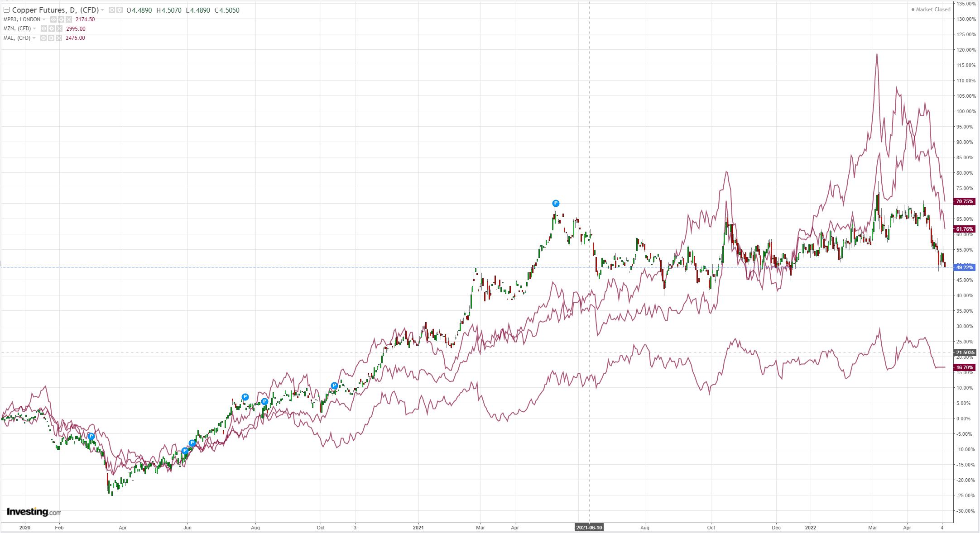Click the 49.22% blue price label
Viewport: 980px width, 533px height.
(964, 267)
